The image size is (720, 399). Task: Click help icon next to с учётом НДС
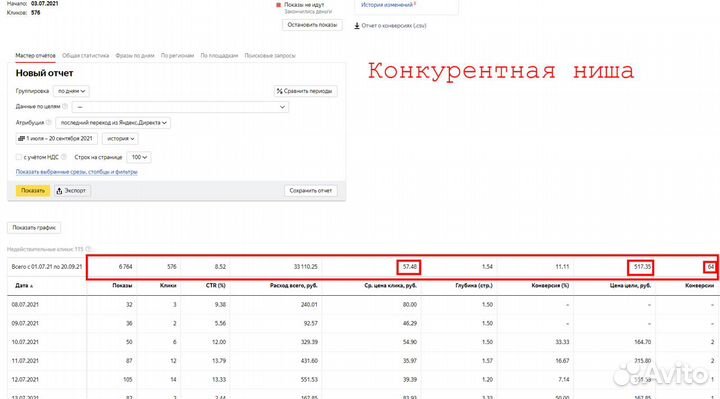tap(64, 157)
